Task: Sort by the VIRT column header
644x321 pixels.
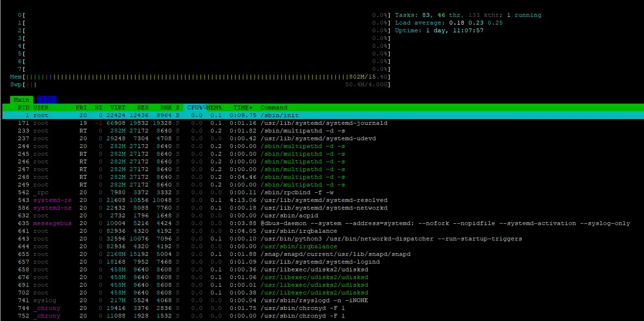Action: [x=118, y=107]
